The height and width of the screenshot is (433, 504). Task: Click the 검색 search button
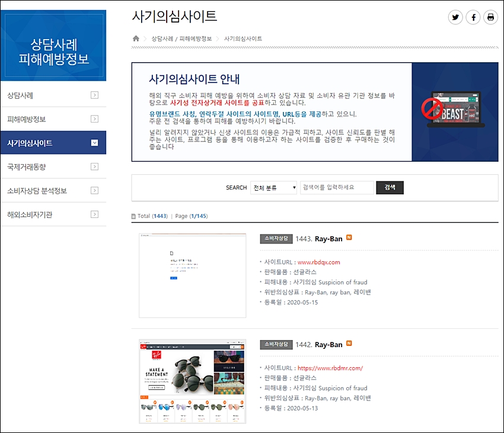(x=390, y=188)
